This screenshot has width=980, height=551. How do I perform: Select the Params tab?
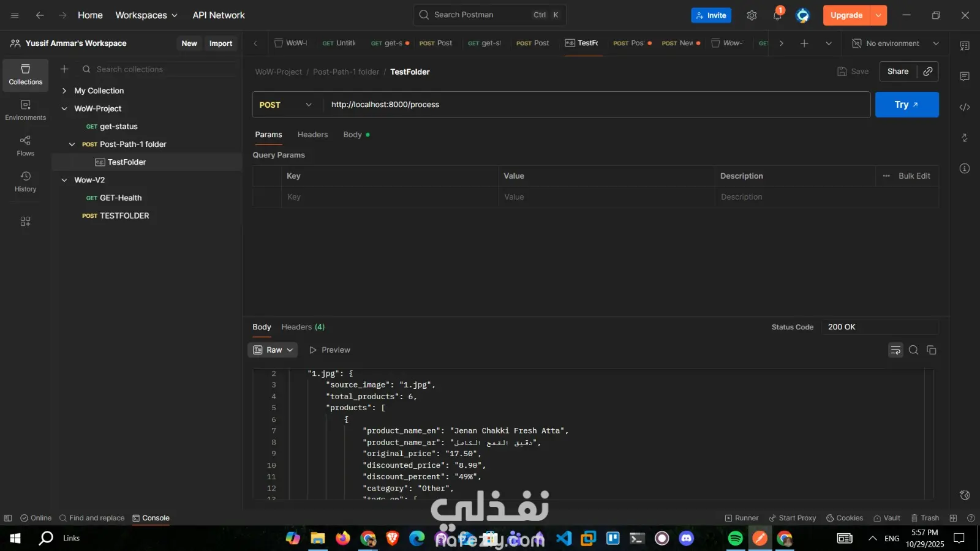268,135
